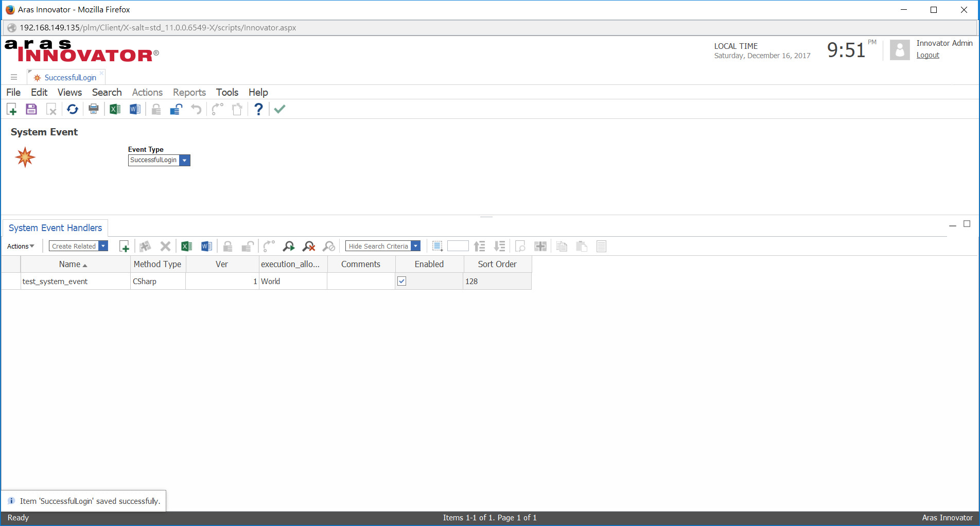
Task: Click the Enabled column header
Action: tap(429, 264)
